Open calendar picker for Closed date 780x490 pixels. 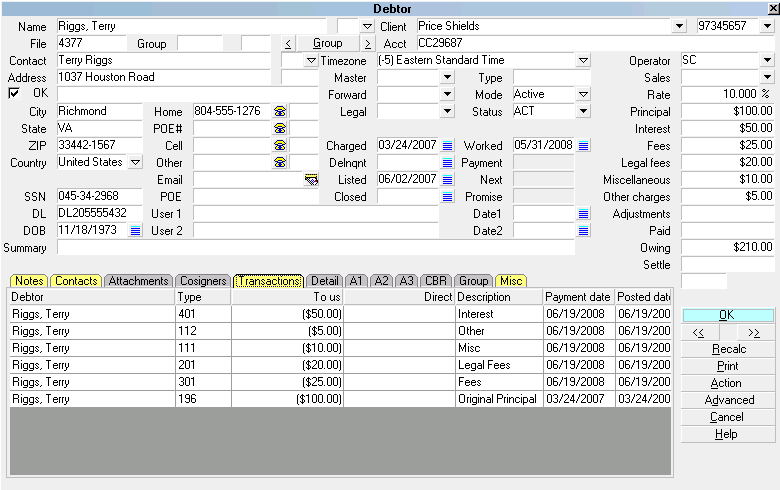tap(448, 196)
